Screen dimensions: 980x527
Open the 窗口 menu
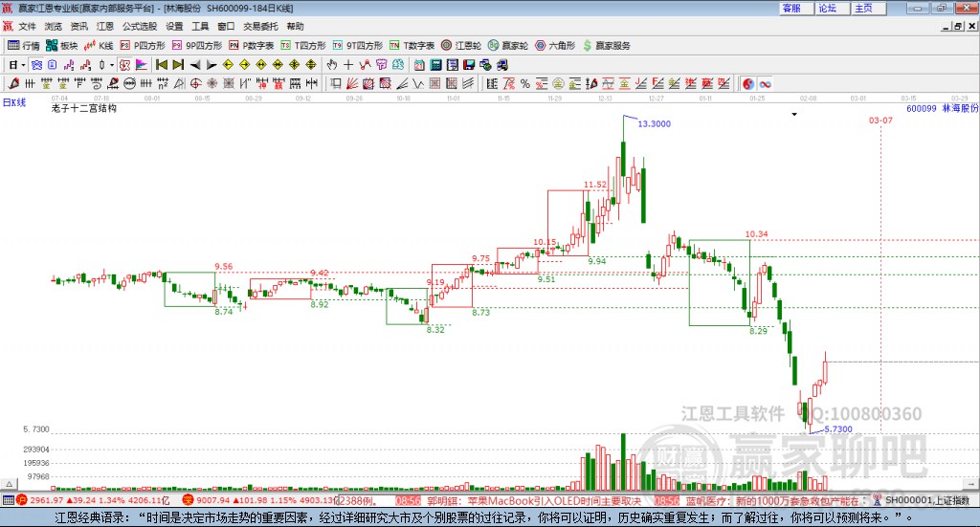[x=226, y=26]
